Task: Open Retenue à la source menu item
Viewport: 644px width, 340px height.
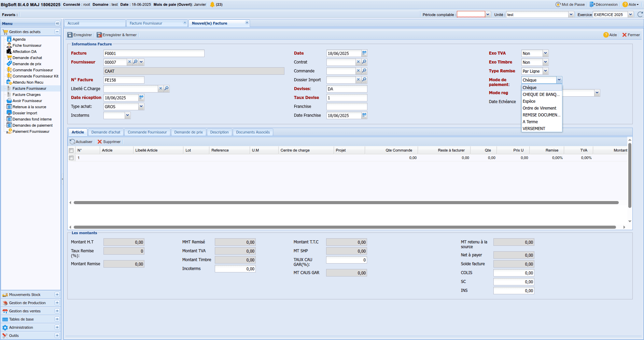Action: (29, 107)
